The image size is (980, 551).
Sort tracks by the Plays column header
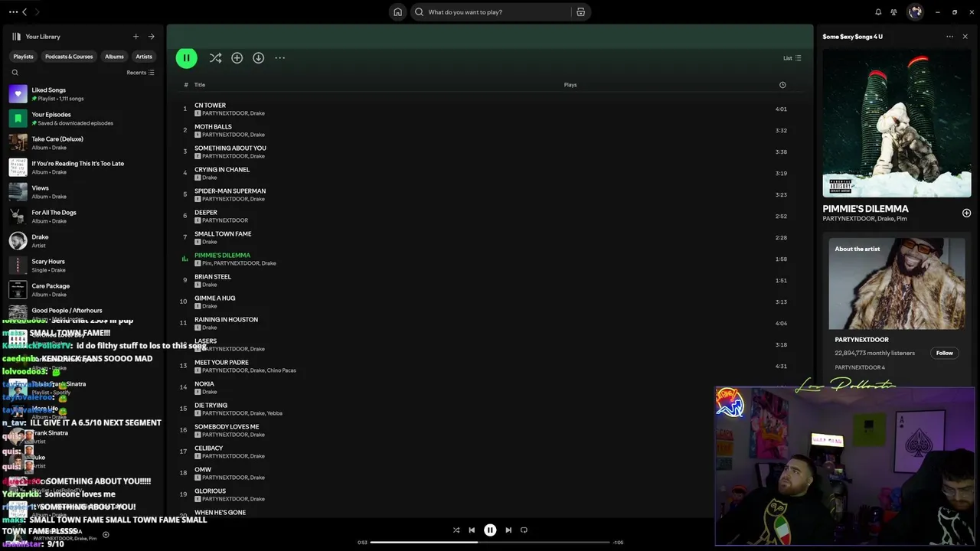coord(570,85)
